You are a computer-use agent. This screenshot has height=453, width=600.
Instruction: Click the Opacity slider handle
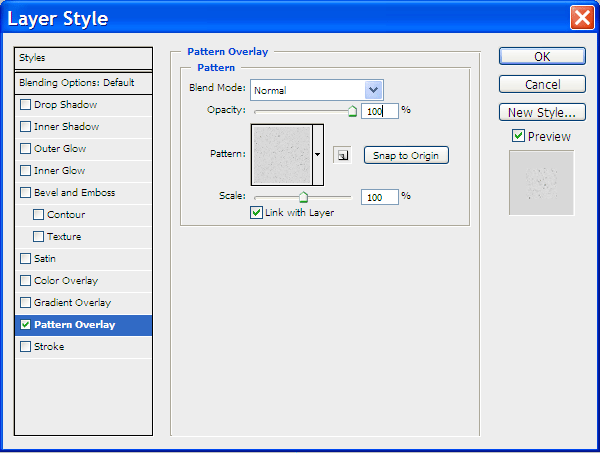(352, 112)
